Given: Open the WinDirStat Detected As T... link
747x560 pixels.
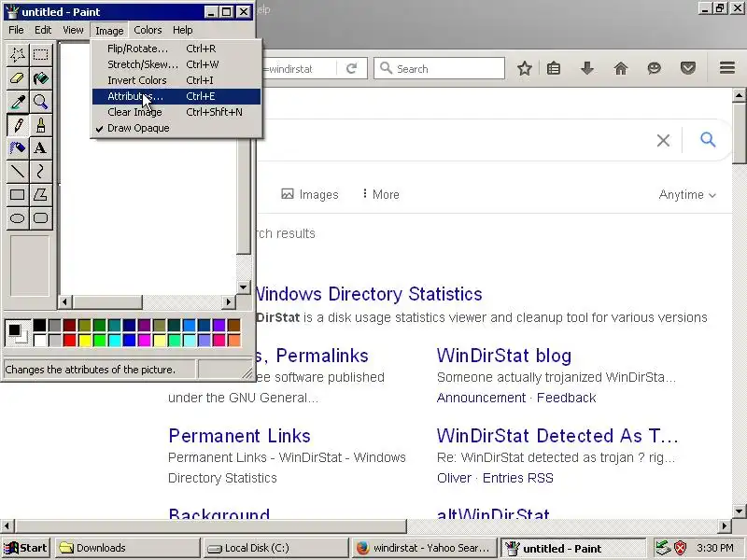Looking at the screenshot, I should (557, 436).
